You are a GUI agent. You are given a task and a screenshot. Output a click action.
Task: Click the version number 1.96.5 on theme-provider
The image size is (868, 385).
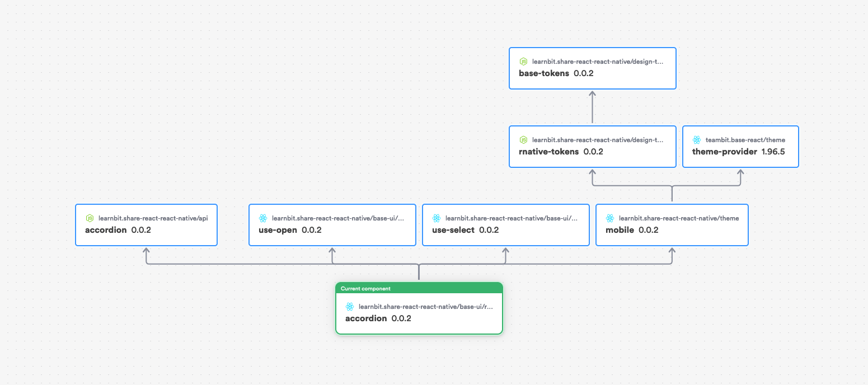point(773,151)
